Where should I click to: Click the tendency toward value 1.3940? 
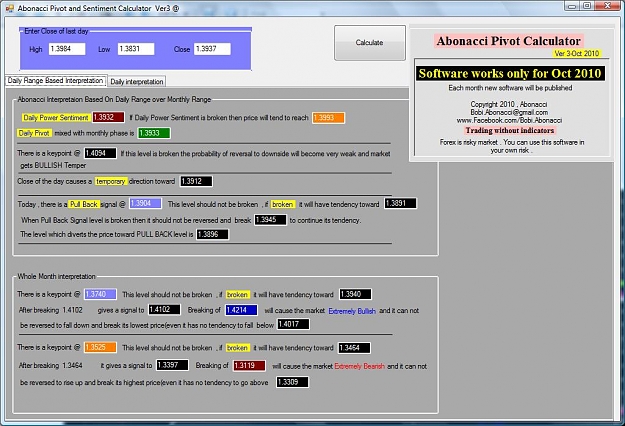click(x=356, y=294)
